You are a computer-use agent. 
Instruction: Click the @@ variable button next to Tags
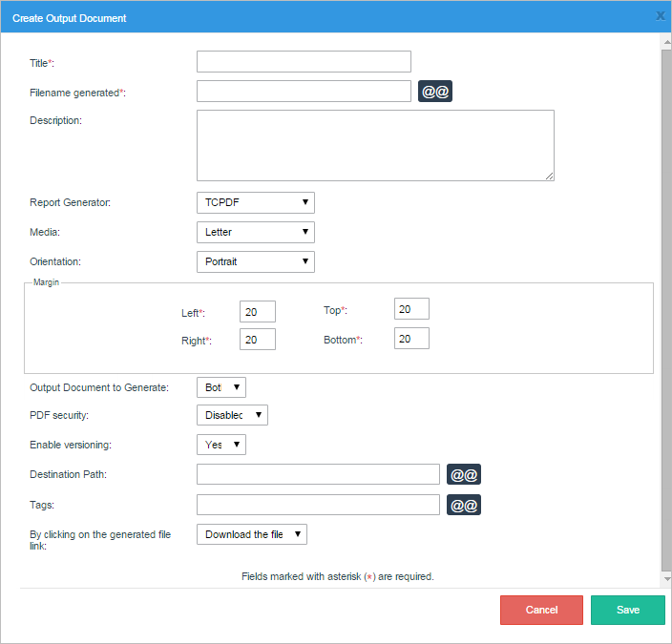click(463, 505)
